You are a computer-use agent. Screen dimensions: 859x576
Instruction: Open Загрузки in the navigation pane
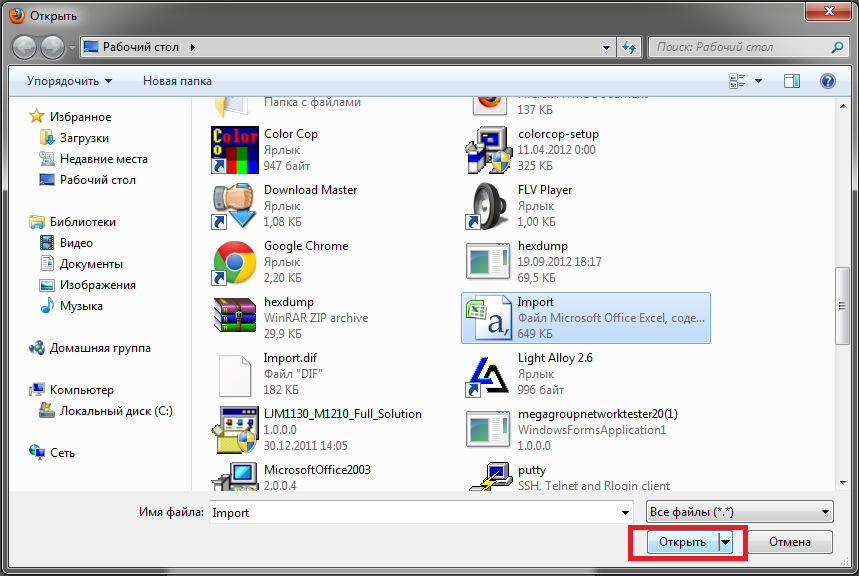[x=84, y=138]
